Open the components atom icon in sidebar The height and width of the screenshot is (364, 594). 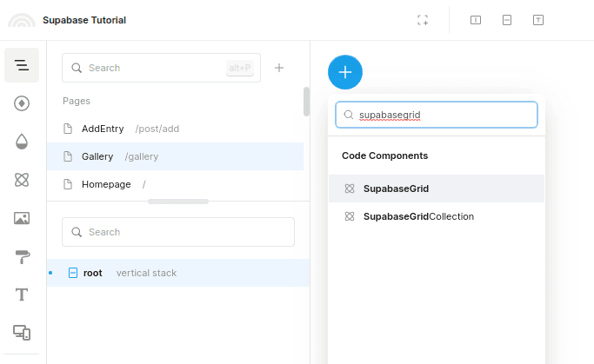[22, 180]
